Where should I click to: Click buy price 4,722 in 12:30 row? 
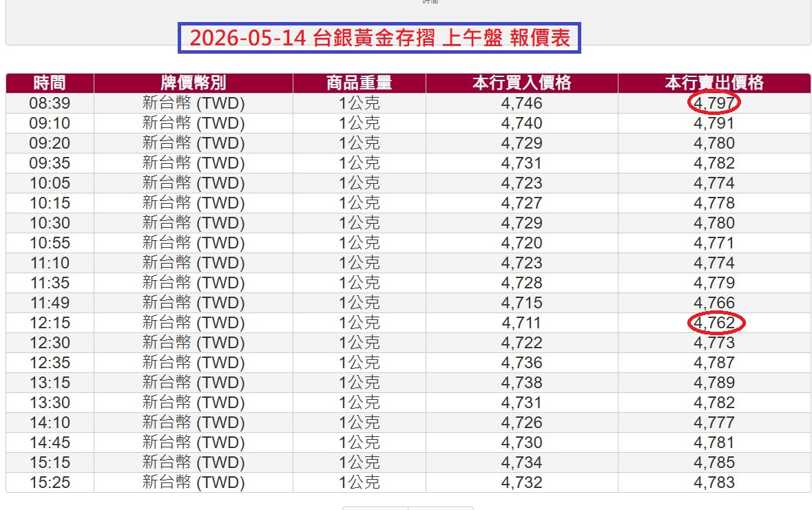[522, 343]
